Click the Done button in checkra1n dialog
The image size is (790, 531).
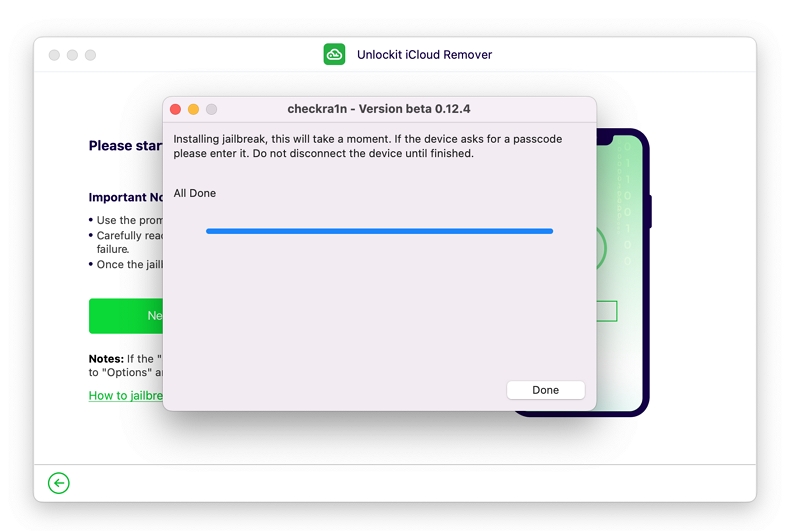[545, 390]
